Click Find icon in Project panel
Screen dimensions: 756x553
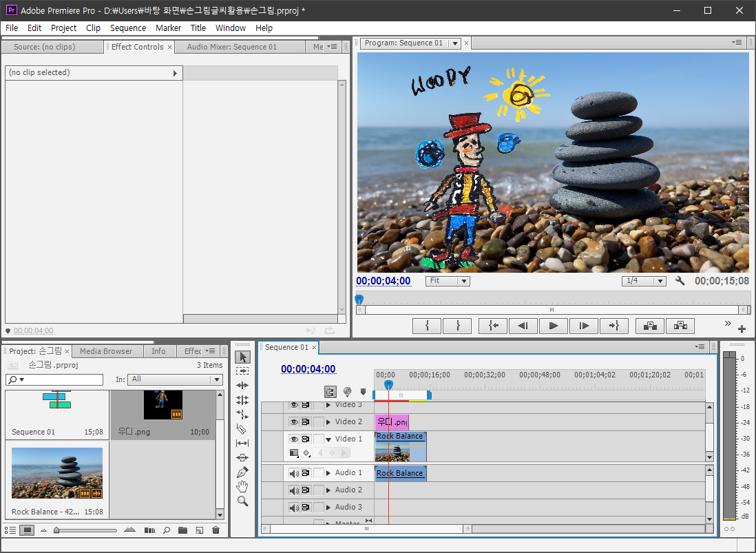pos(167,530)
